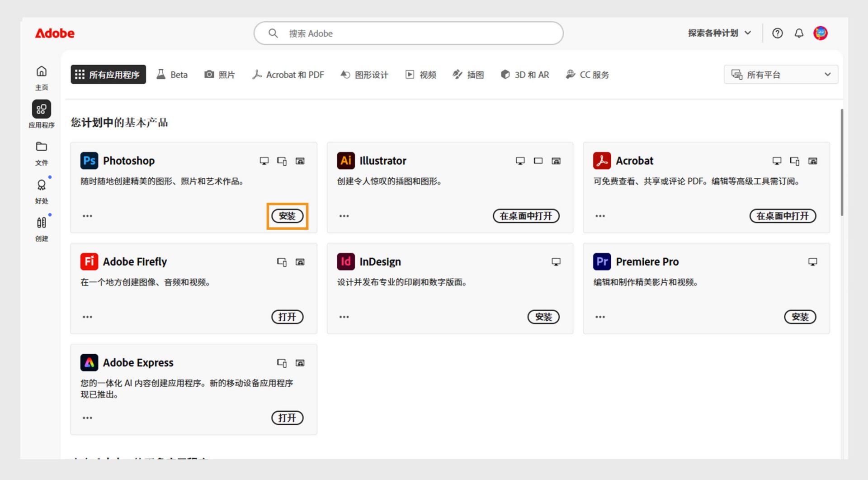Click the Premiere Pro title text
868x480 pixels.
point(647,261)
